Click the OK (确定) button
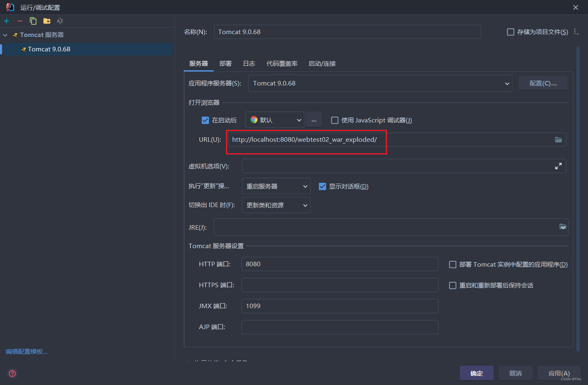Screen dimensions: 588x385 pyautogui.click(x=477, y=373)
